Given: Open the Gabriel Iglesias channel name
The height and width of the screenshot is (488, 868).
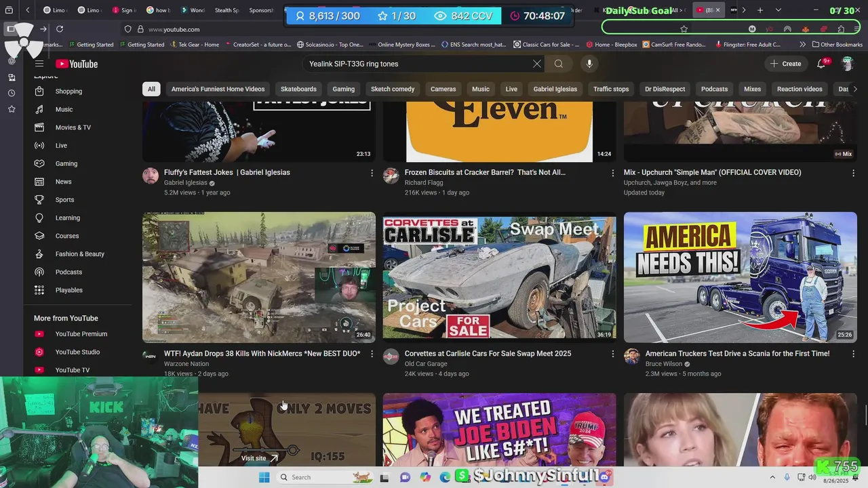Looking at the screenshot, I should click(x=185, y=183).
